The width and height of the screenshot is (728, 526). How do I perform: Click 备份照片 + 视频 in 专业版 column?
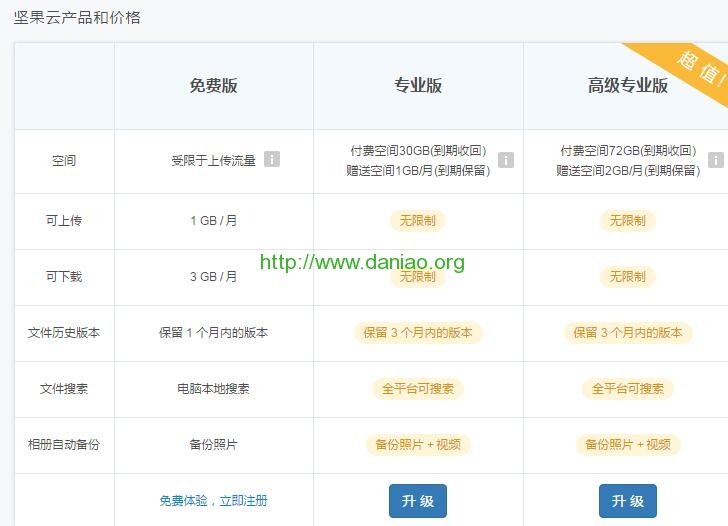[x=418, y=445]
